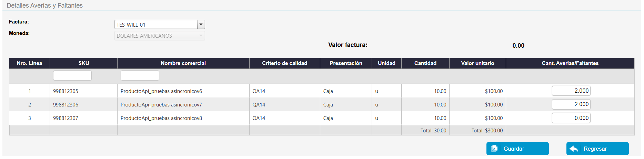Focus the SKU filter input field
644x159 pixels.
pos(72,75)
